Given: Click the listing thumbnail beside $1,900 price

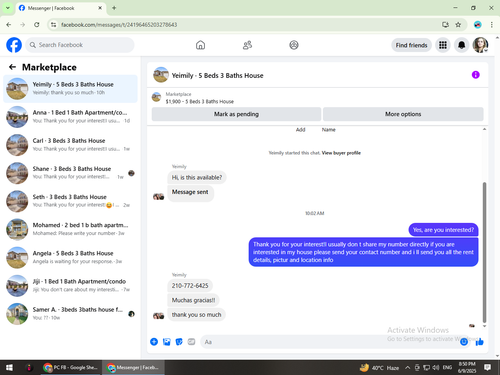Looking at the screenshot, I should (156, 97).
